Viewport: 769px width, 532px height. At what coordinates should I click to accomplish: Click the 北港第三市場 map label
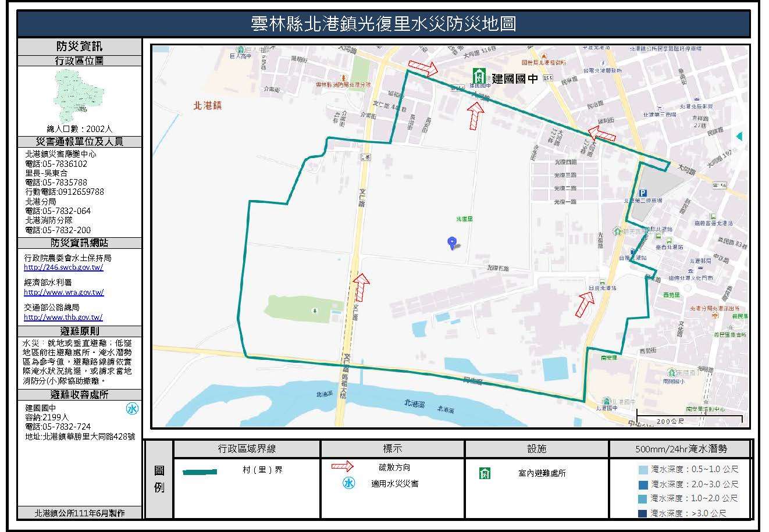(661, 115)
